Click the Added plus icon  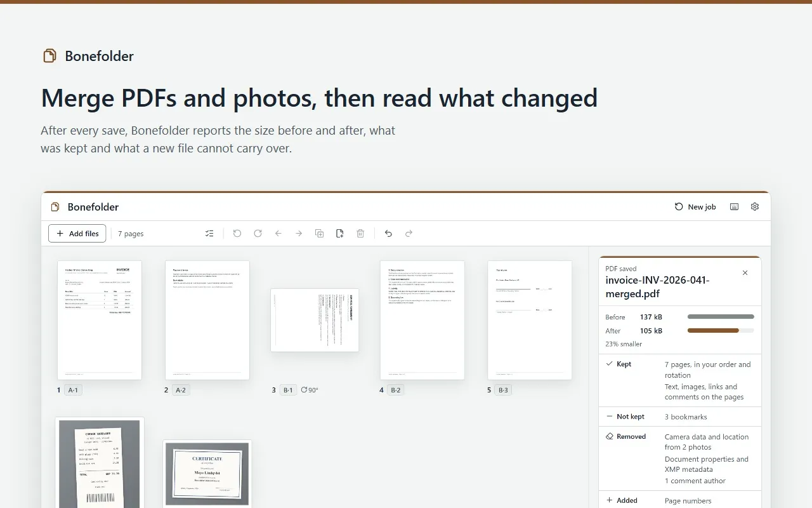pos(610,500)
